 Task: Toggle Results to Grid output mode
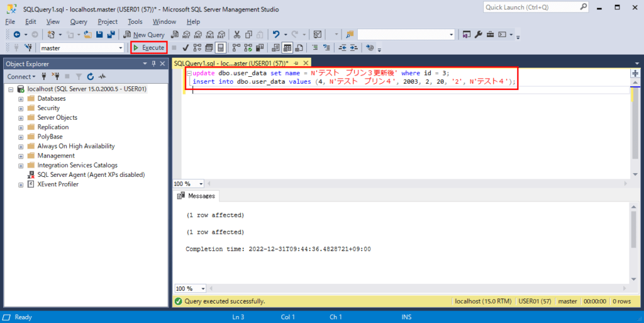[287, 47]
